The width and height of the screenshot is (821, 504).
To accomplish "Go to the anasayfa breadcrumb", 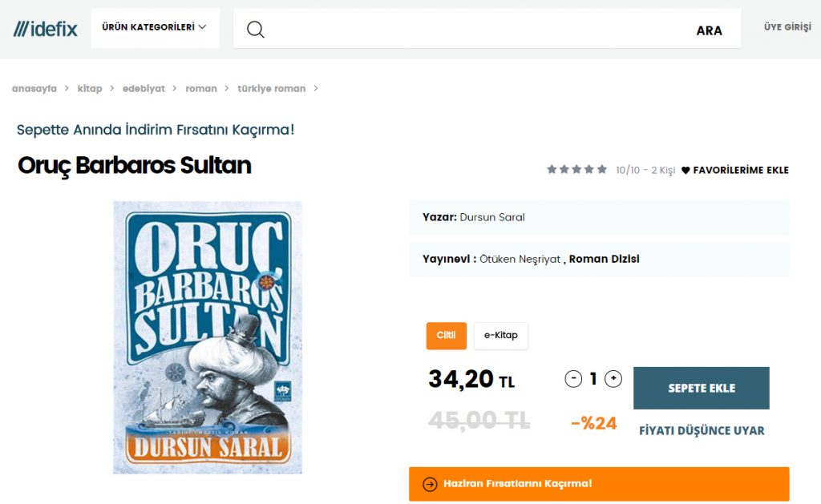I will click(34, 88).
